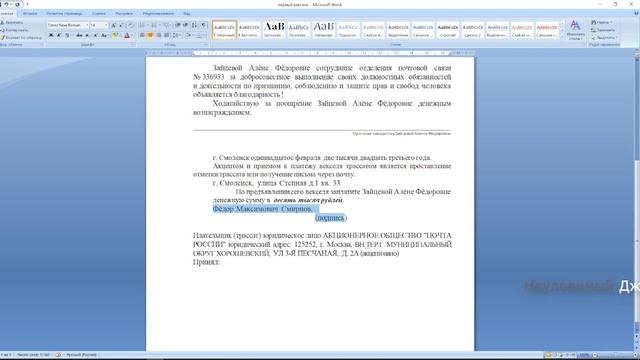Click the Copy command in clipboard group
The width and height of the screenshot is (640, 360).
pos(14,30)
